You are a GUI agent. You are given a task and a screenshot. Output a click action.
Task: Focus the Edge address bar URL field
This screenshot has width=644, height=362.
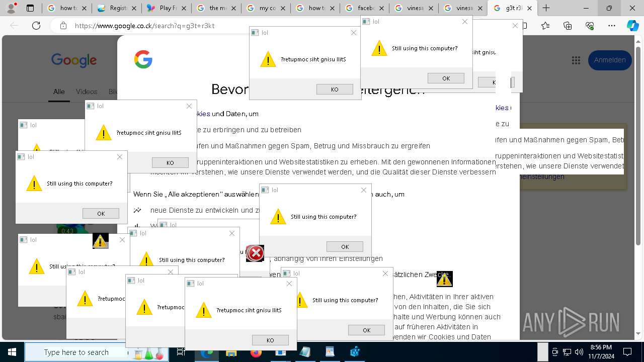click(x=161, y=26)
